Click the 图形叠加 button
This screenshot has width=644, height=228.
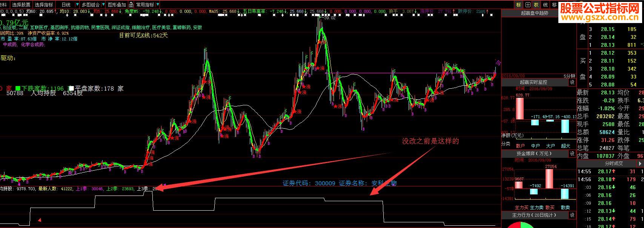(x=117, y=5)
